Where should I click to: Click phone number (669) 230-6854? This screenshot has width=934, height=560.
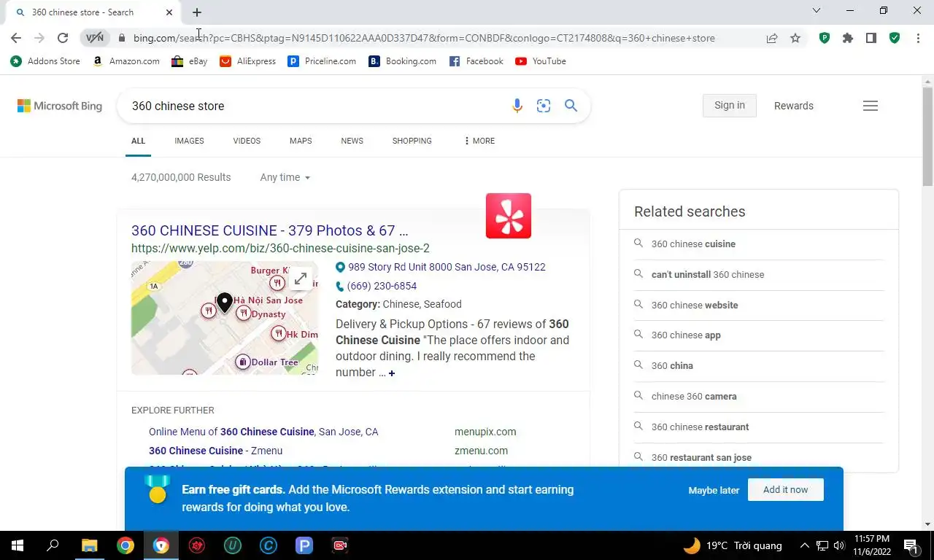tap(382, 286)
